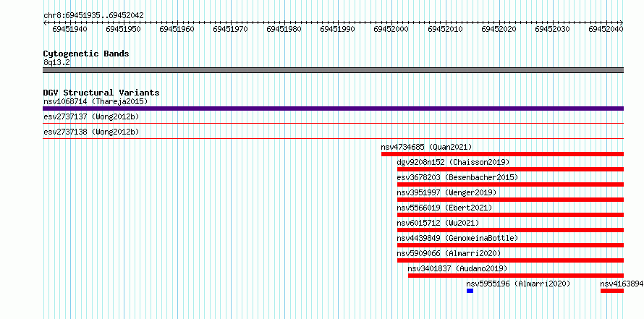Image resolution: width=644 pixels, height=319 pixels.
Task: Select the red bar under nsv5566019
Action: tap(511, 215)
